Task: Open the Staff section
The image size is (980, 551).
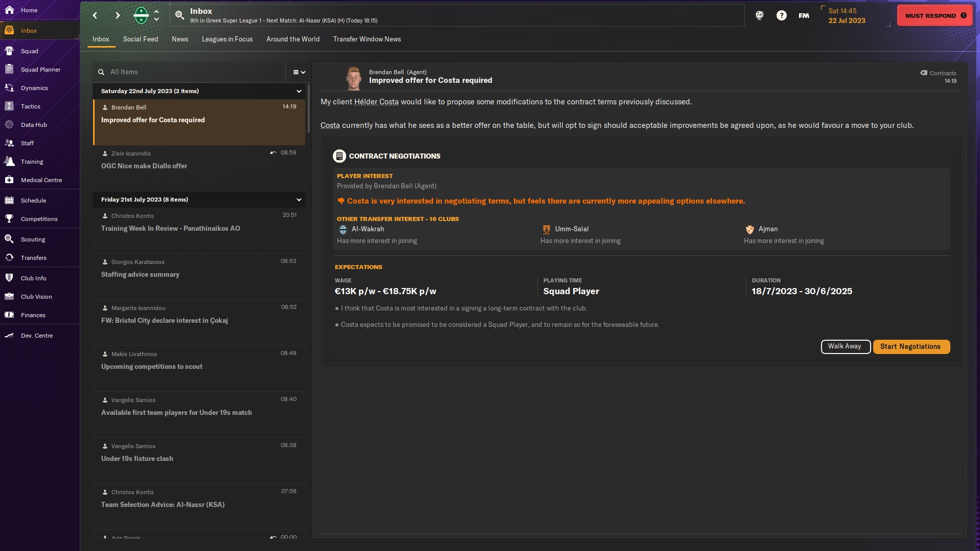Action: tap(40, 143)
